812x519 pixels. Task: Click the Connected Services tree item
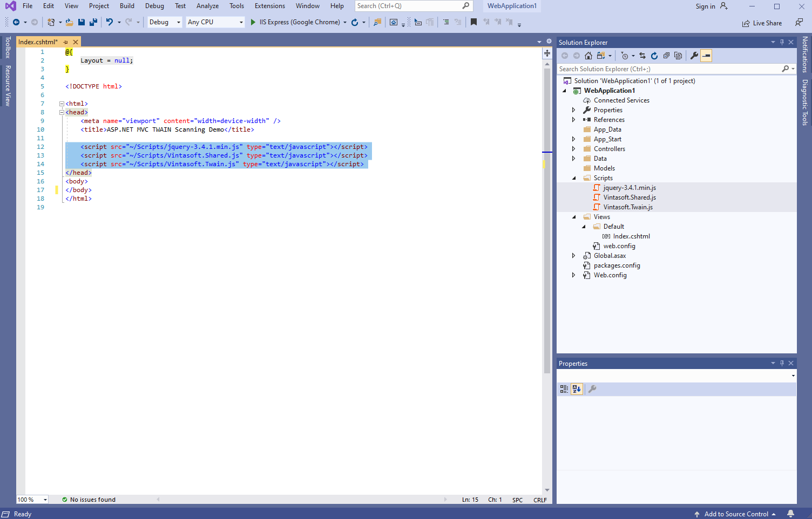[621, 100]
